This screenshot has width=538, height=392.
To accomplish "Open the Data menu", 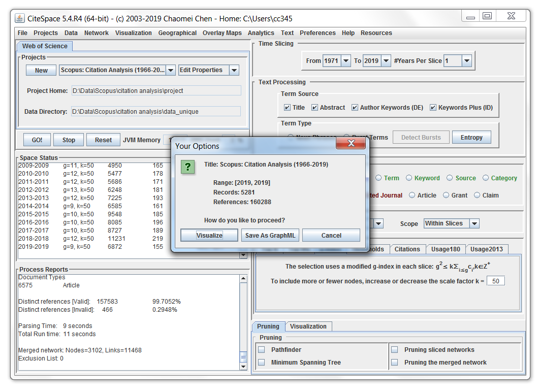I will (x=71, y=33).
